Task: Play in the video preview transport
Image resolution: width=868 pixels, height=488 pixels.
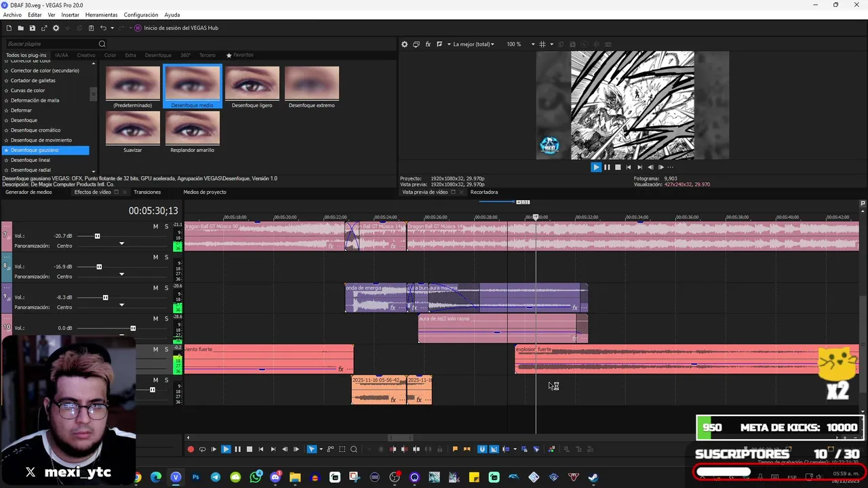Action: 596,167
